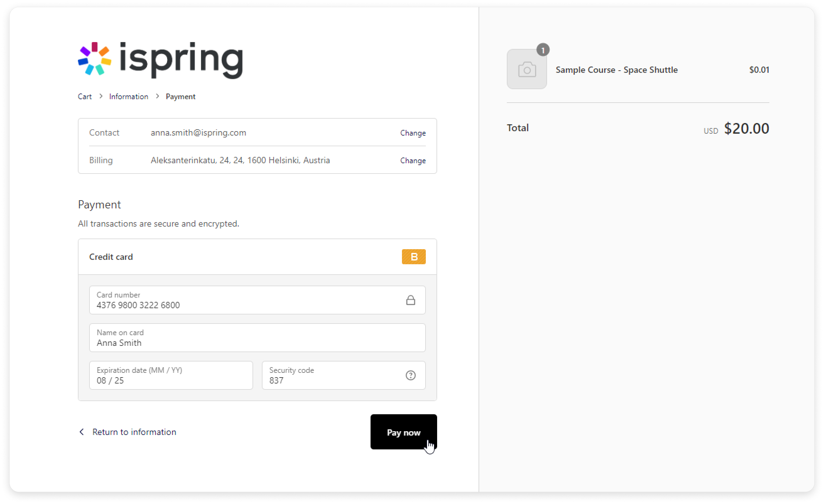Viewport: 824px width, 504px height.
Task: Click the quantity badge showing 1
Action: coord(543,50)
